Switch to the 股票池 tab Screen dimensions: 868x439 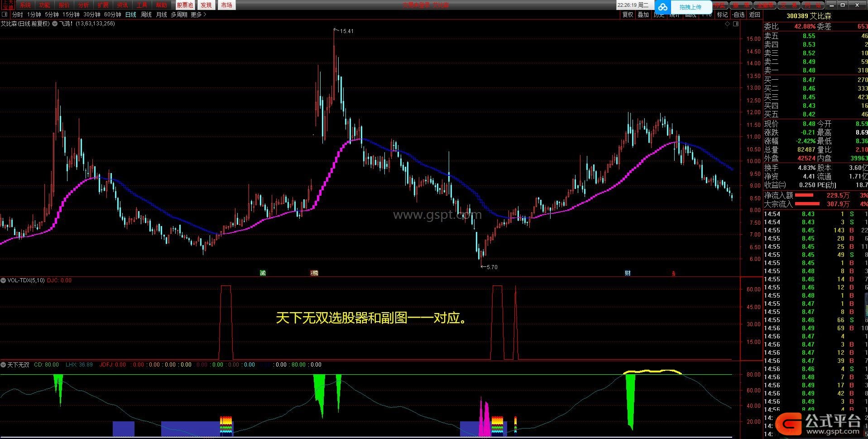coord(185,5)
